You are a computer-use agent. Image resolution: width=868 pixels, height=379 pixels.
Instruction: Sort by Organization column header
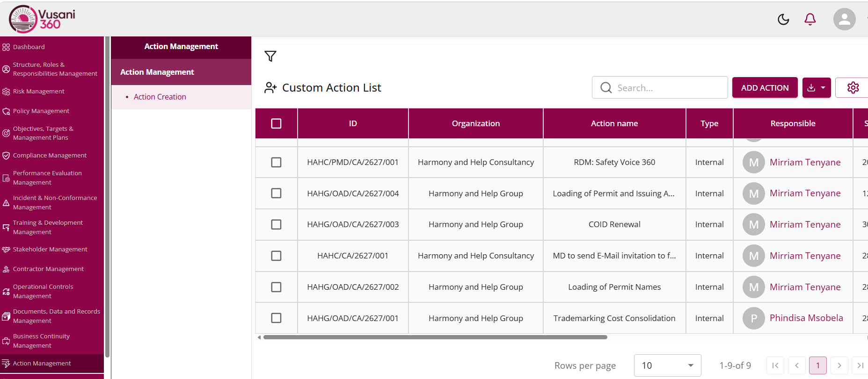476,123
